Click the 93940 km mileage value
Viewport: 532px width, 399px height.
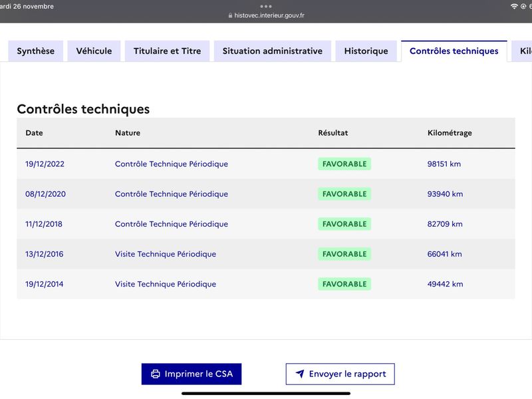[x=445, y=194]
